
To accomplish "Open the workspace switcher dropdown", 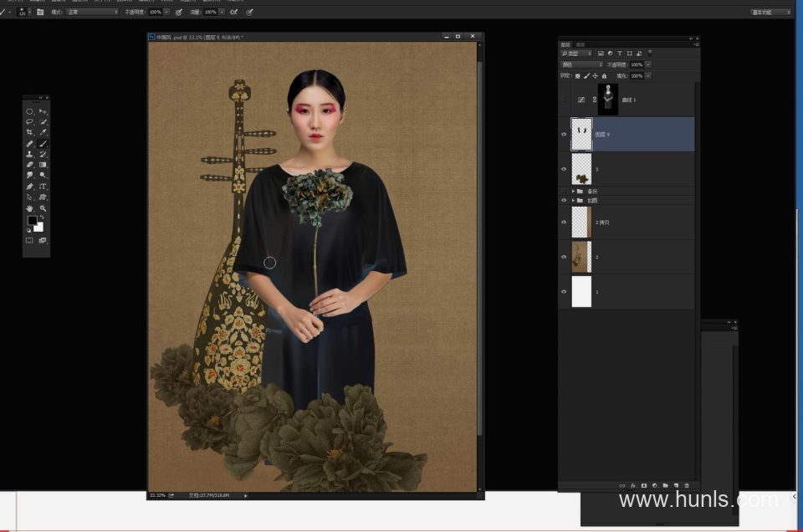I will 770,12.
